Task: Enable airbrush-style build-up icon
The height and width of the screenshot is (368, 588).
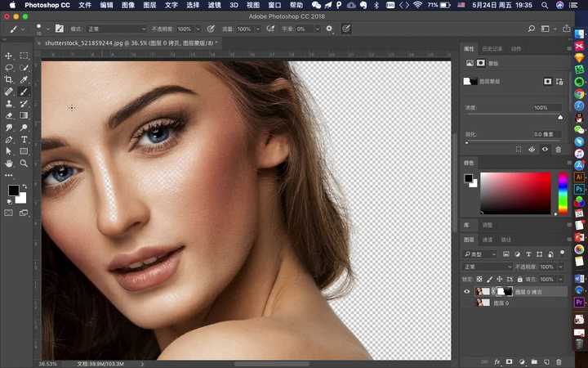Action: 270,29
